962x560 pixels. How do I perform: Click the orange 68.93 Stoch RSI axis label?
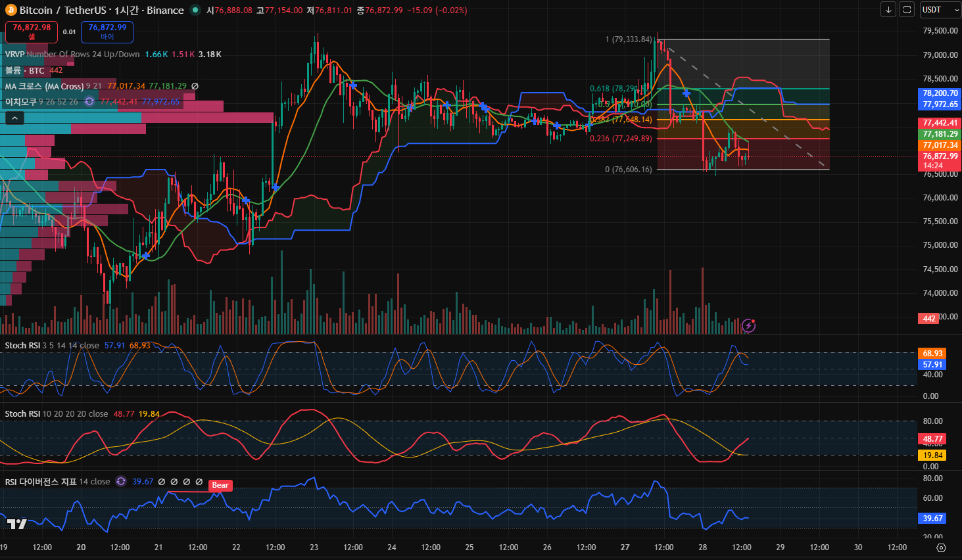pyautogui.click(x=932, y=354)
